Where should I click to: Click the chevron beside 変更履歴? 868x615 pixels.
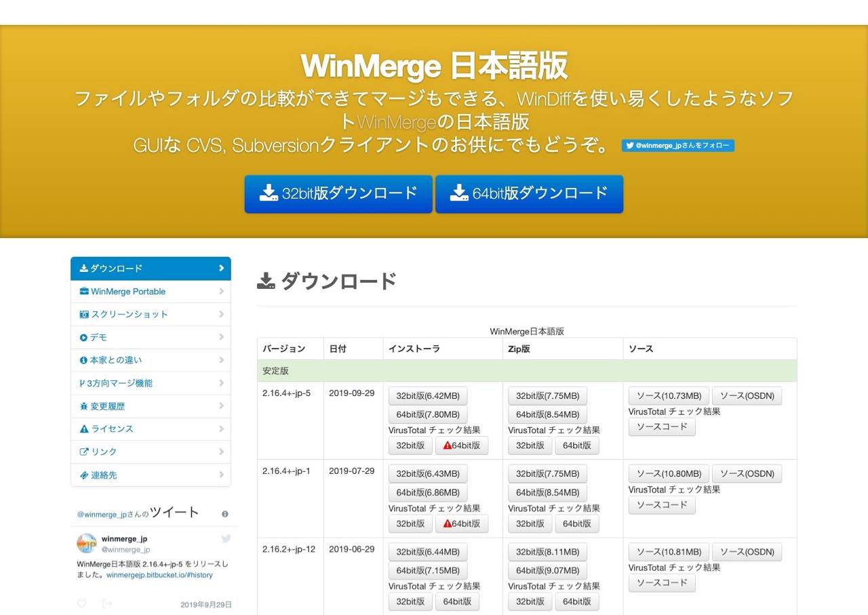[222, 405]
